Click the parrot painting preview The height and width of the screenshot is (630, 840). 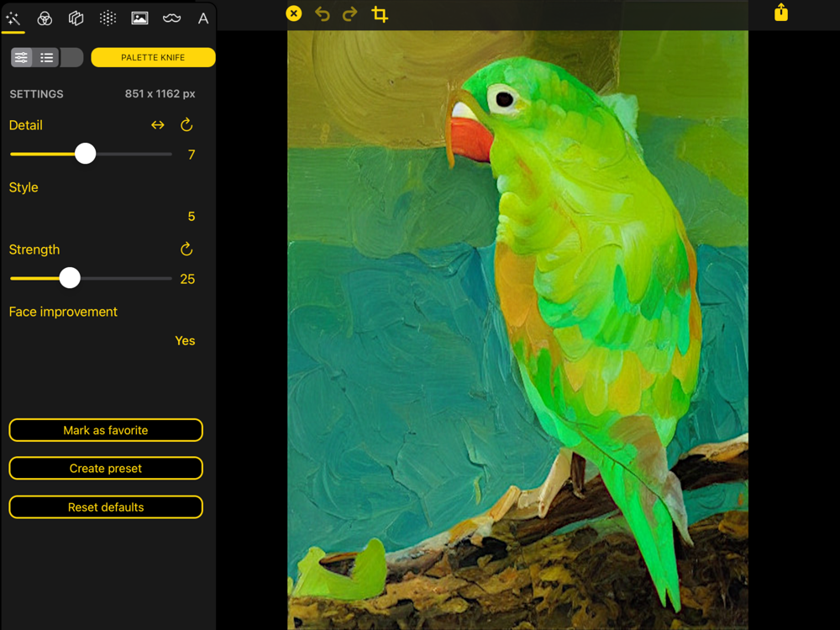[517, 329]
